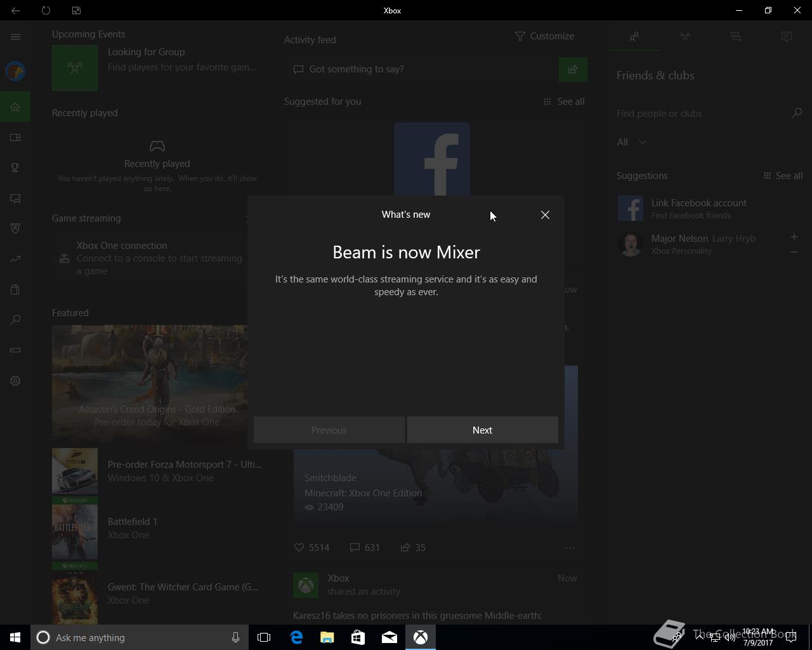Open Task View in taskbar
The image size is (812, 650).
point(264,637)
